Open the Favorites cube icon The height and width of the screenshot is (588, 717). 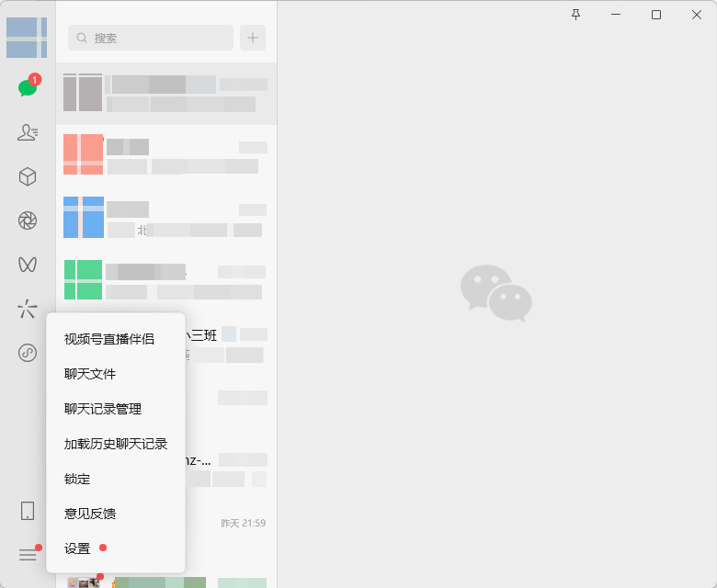point(28,176)
